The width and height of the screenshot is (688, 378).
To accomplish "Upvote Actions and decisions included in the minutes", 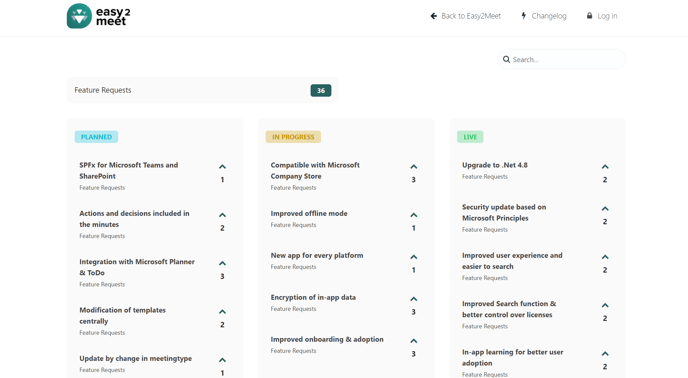I will click(222, 215).
